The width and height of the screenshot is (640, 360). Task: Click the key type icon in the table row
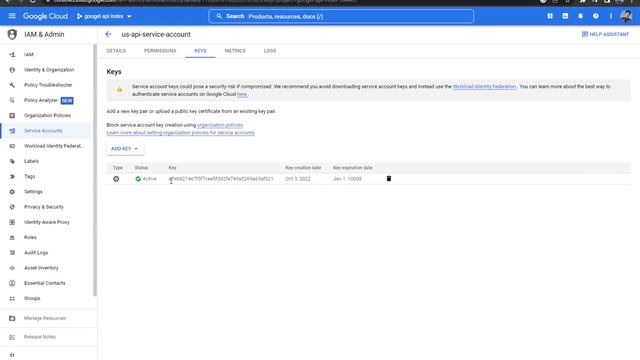click(x=116, y=179)
